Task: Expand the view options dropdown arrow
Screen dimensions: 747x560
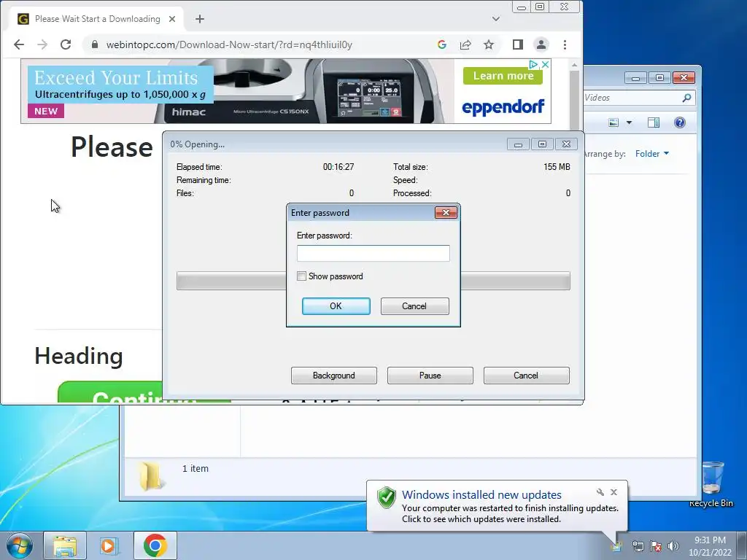Action: (629, 122)
